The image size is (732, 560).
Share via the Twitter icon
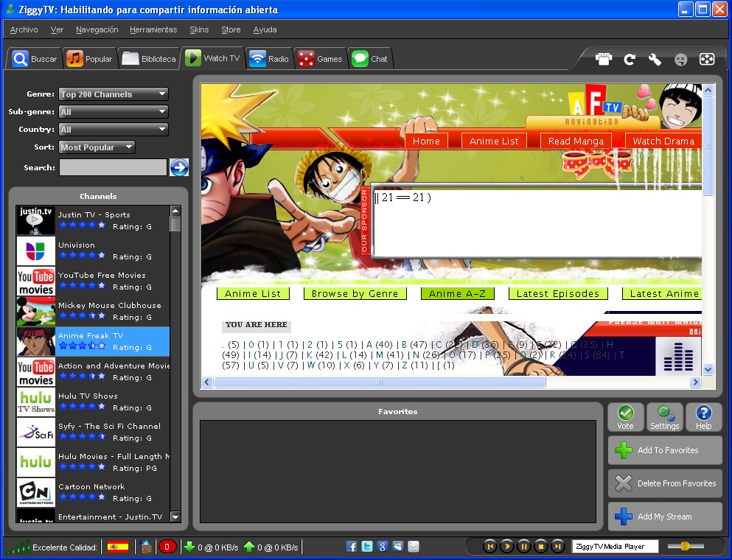click(367, 547)
